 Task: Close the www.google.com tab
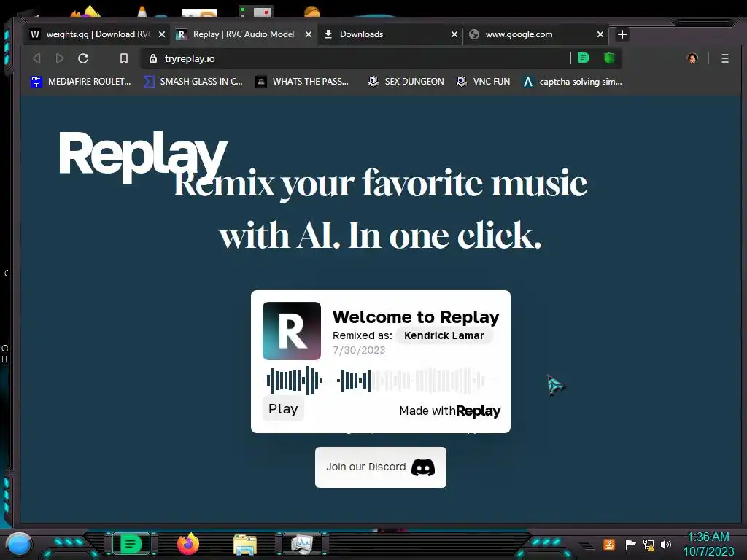tap(600, 34)
